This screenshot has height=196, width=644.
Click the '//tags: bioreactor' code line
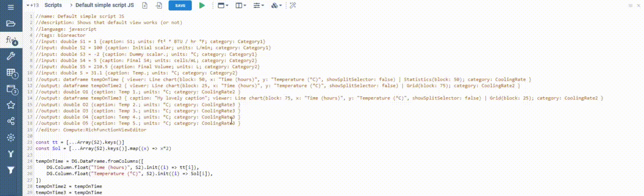pyautogui.click(x=60, y=36)
